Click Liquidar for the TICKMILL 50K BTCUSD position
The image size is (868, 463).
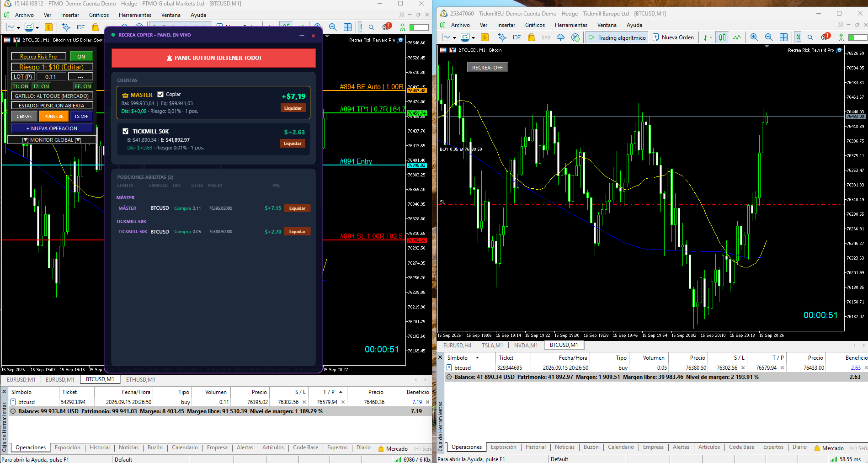pyautogui.click(x=297, y=232)
